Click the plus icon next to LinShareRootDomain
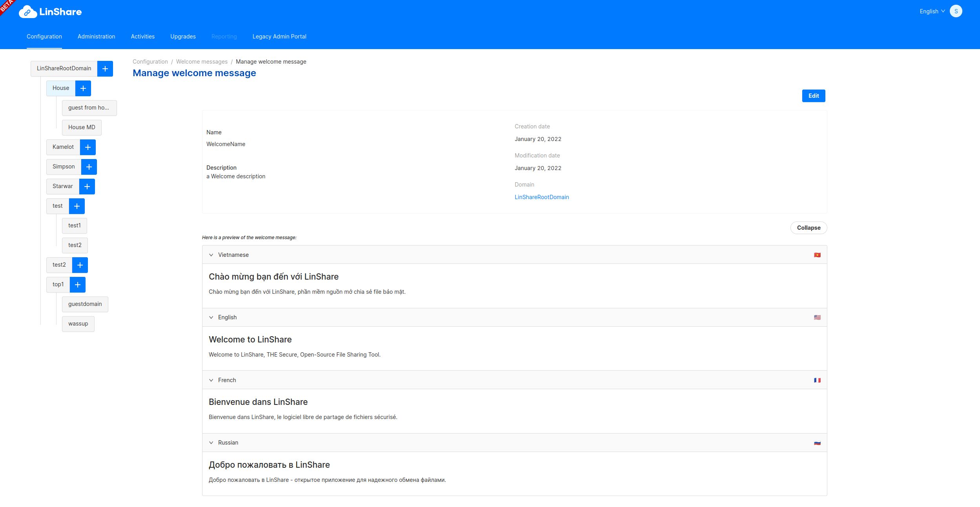This screenshot has width=980, height=507. pyautogui.click(x=105, y=69)
